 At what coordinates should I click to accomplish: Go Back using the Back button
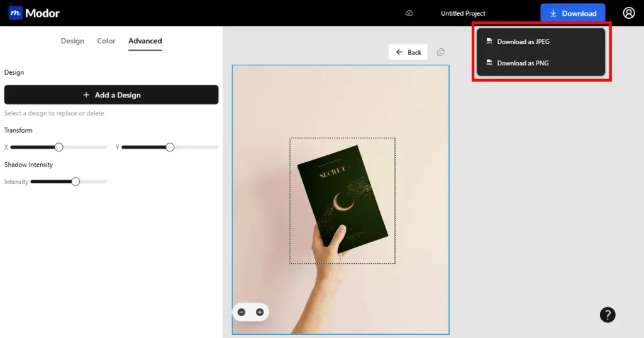click(408, 52)
